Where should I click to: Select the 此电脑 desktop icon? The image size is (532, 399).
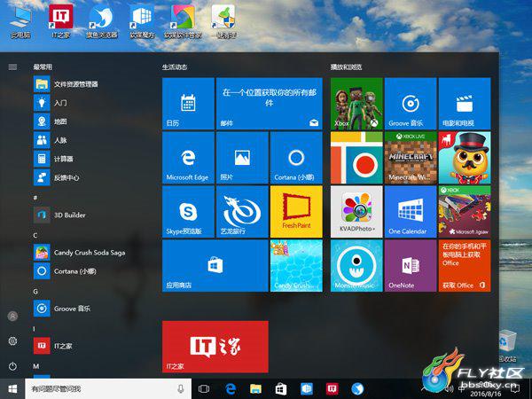20,21
